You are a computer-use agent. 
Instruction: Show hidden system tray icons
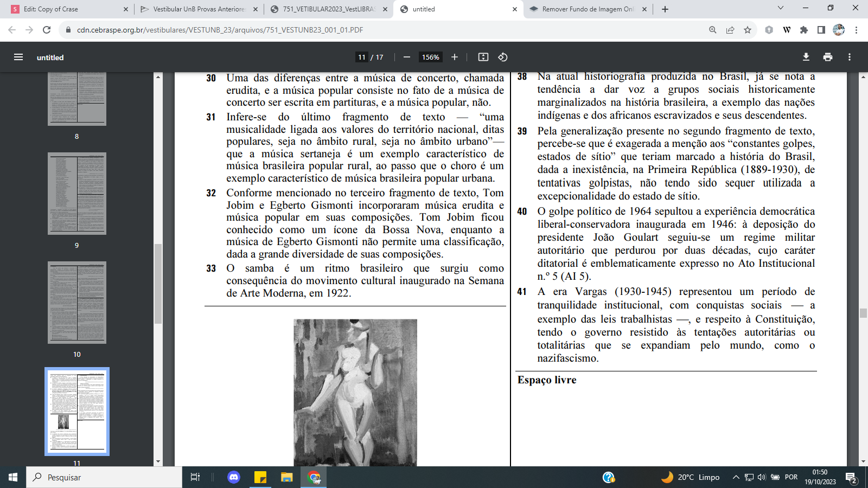pyautogui.click(x=736, y=477)
